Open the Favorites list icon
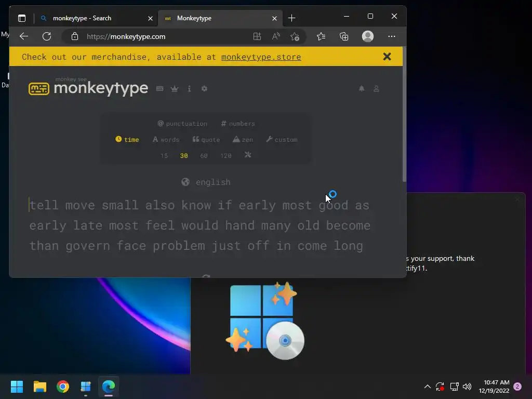 pyautogui.click(x=321, y=36)
